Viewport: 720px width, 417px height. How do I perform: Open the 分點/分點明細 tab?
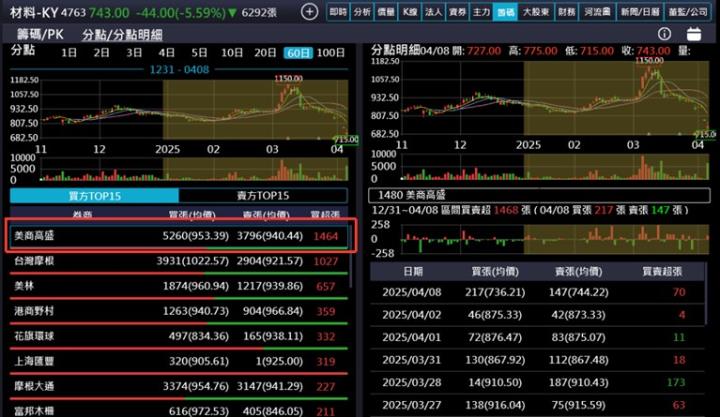point(121,34)
